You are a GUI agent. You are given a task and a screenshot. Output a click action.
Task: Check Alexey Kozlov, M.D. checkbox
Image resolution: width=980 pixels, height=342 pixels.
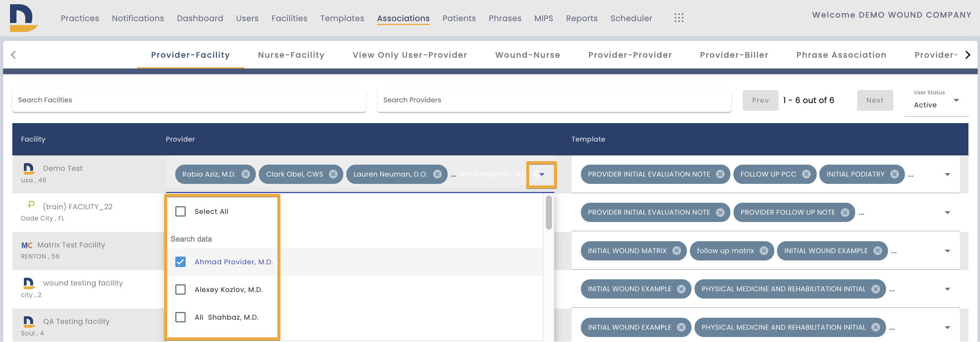click(x=180, y=289)
